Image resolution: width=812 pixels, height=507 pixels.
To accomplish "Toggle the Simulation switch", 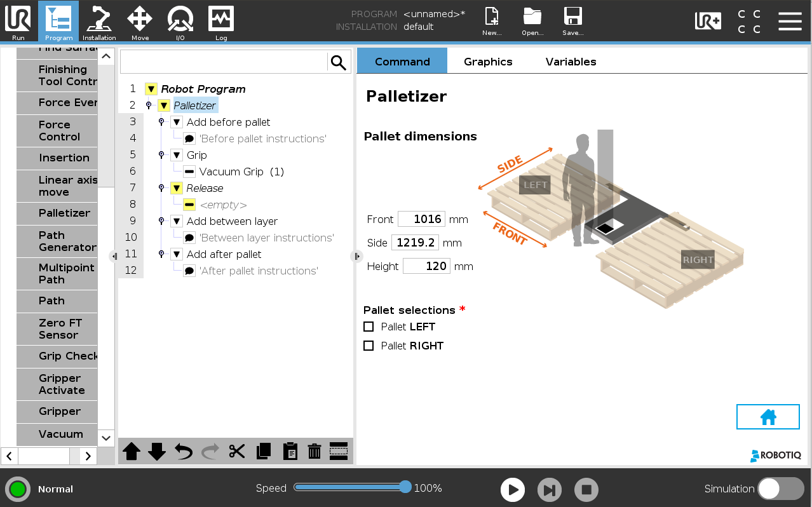I will click(780, 489).
